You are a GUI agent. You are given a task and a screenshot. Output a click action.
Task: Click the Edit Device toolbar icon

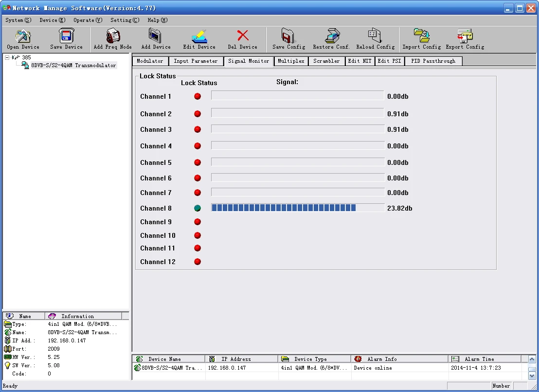[x=199, y=37]
